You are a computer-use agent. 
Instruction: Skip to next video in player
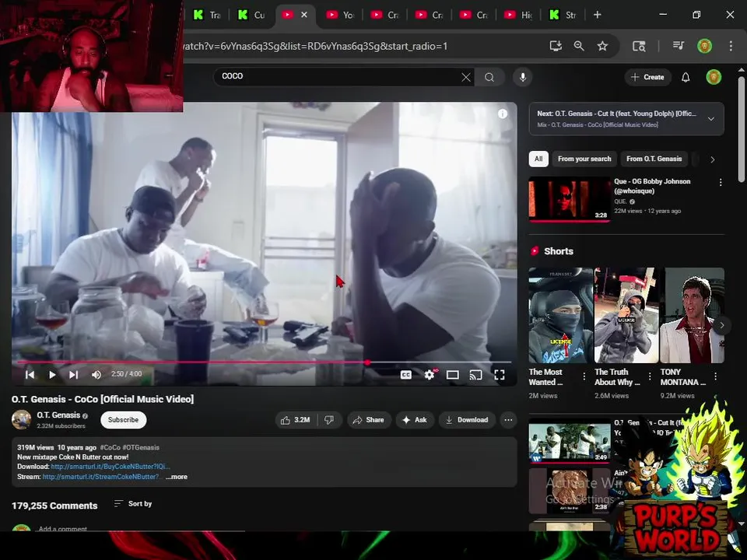(73, 375)
